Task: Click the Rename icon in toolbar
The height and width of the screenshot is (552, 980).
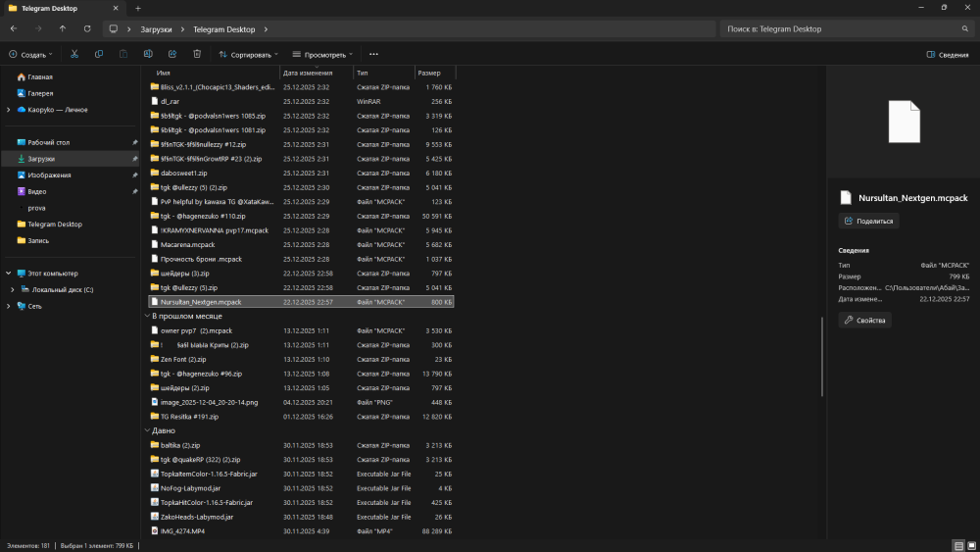Action: click(x=148, y=54)
